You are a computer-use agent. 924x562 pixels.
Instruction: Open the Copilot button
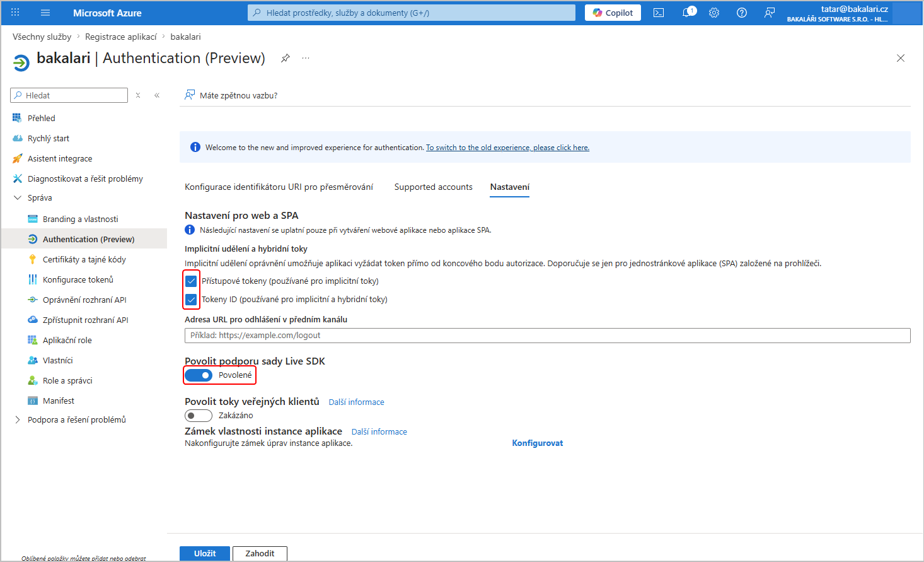click(613, 13)
